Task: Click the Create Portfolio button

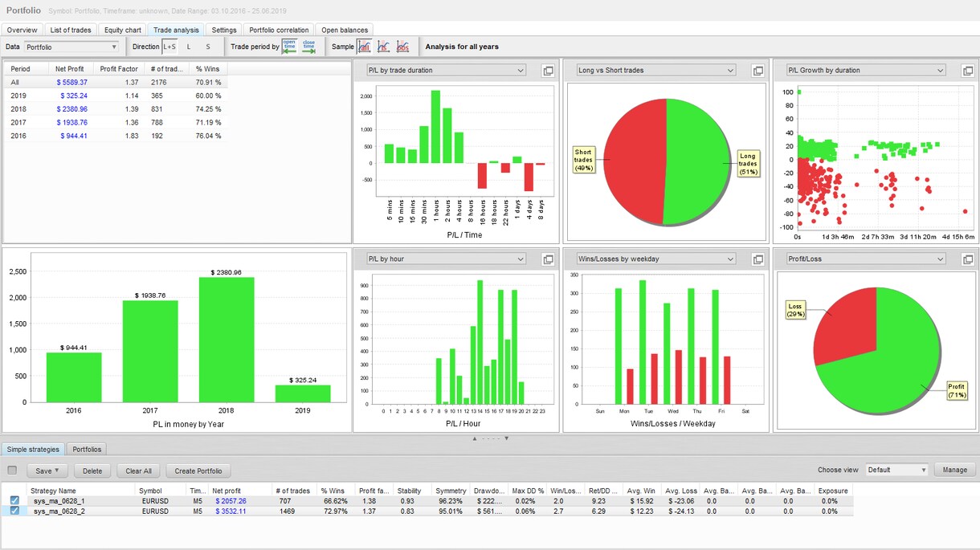Action: [198, 471]
